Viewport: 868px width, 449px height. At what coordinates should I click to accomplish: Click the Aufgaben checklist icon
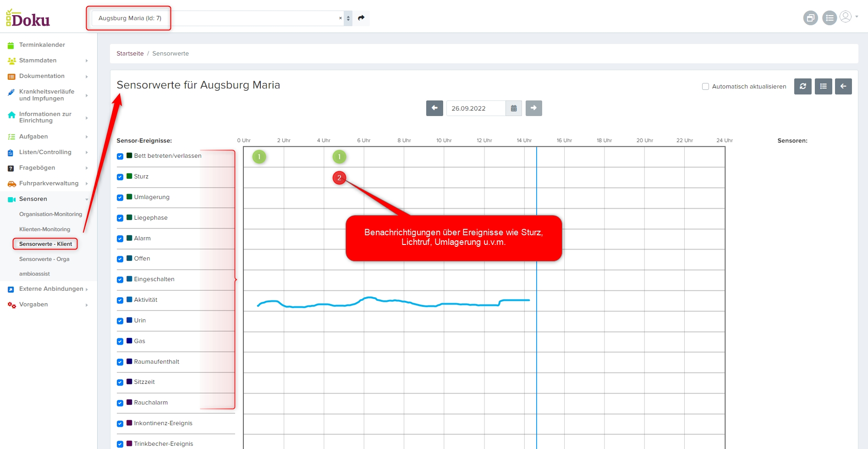[11, 137]
